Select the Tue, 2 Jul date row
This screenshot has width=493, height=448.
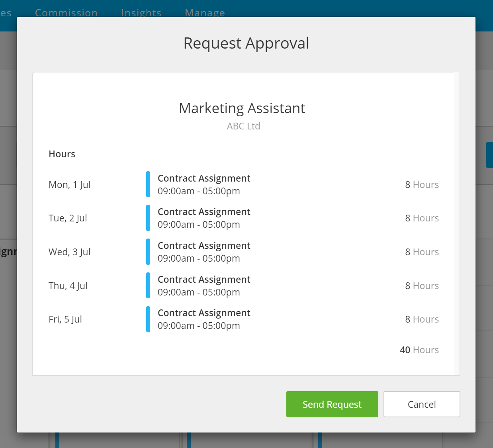[x=244, y=218]
